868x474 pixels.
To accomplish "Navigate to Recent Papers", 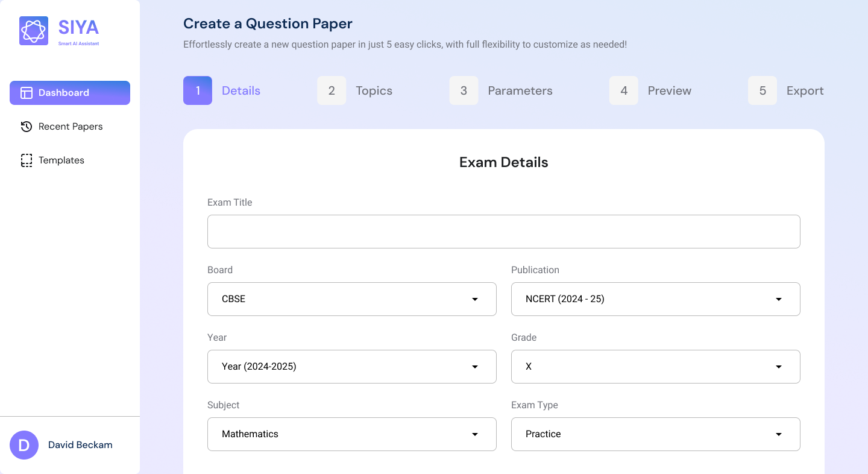I will (70, 127).
